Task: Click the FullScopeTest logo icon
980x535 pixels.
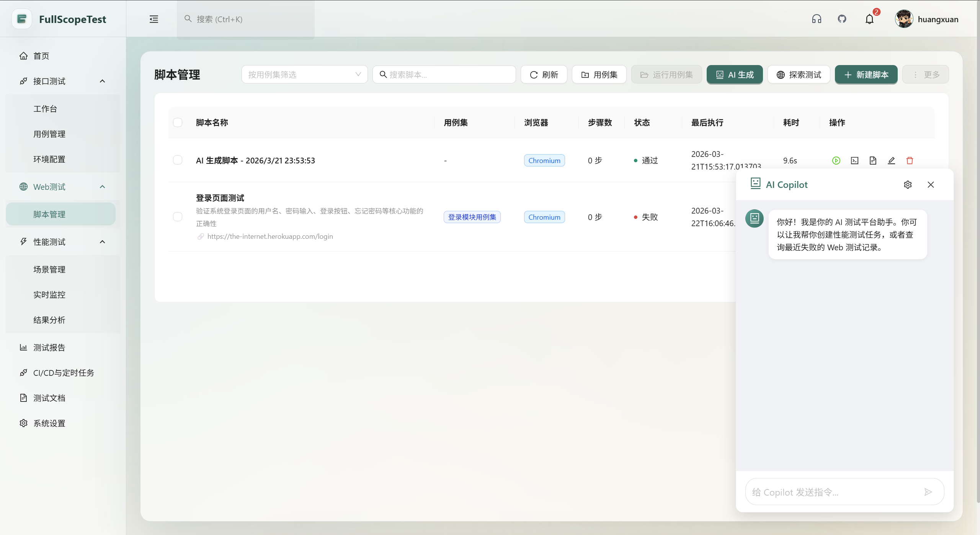Action: coord(22,19)
